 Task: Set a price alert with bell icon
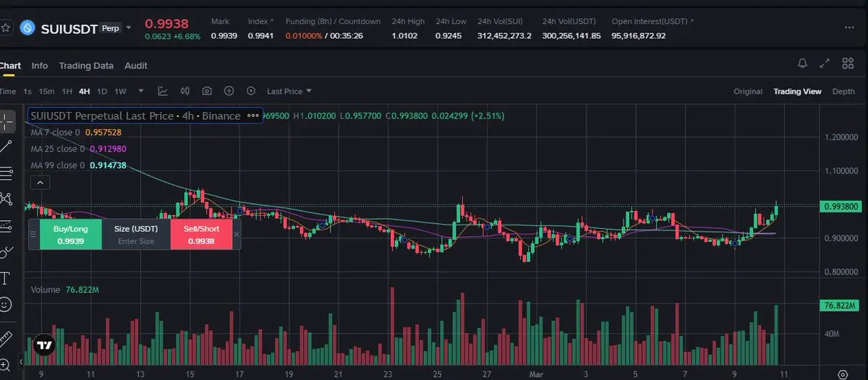coord(802,64)
